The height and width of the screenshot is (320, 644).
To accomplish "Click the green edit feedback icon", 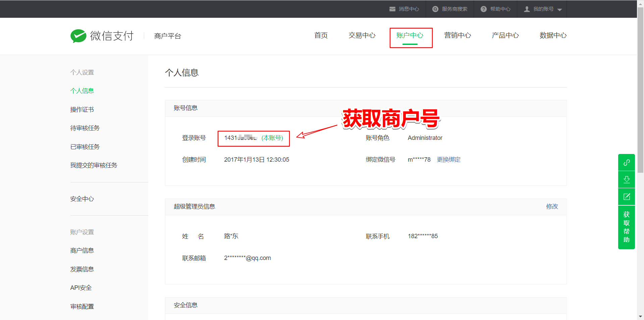I will pyautogui.click(x=627, y=197).
